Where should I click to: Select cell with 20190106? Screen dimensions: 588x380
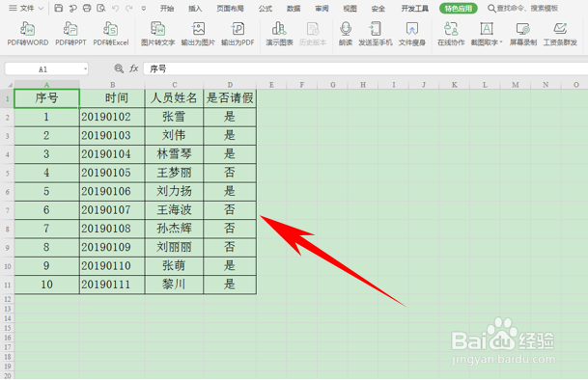(x=112, y=192)
